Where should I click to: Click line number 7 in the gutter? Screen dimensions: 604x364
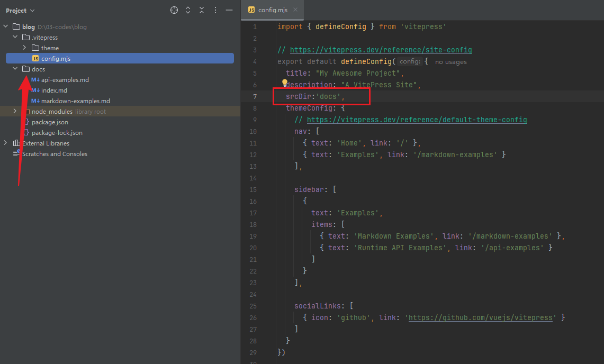[x=255, y=96]
